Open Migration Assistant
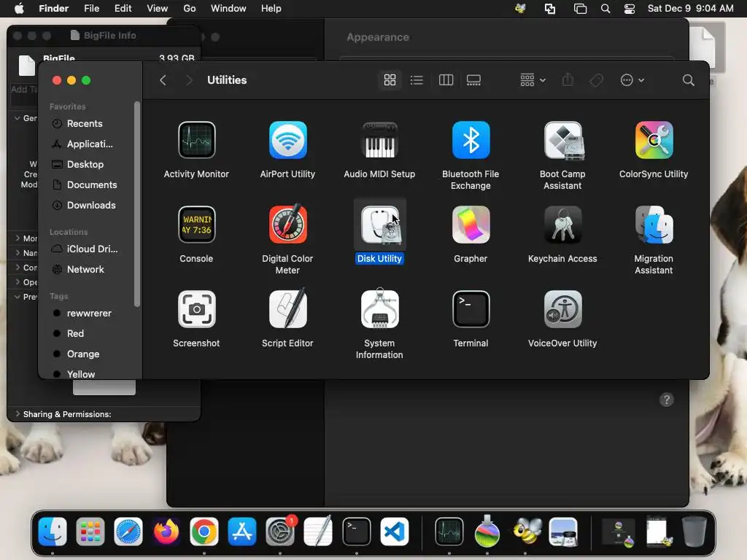Screen dimensions: 747x560 pyautogui.click(x=654, y=225)
